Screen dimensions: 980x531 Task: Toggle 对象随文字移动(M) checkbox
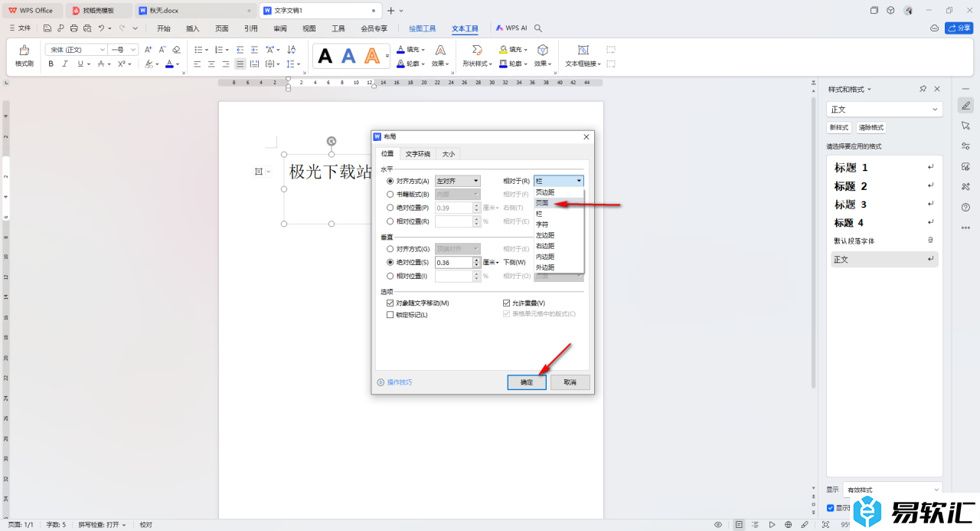390,303
